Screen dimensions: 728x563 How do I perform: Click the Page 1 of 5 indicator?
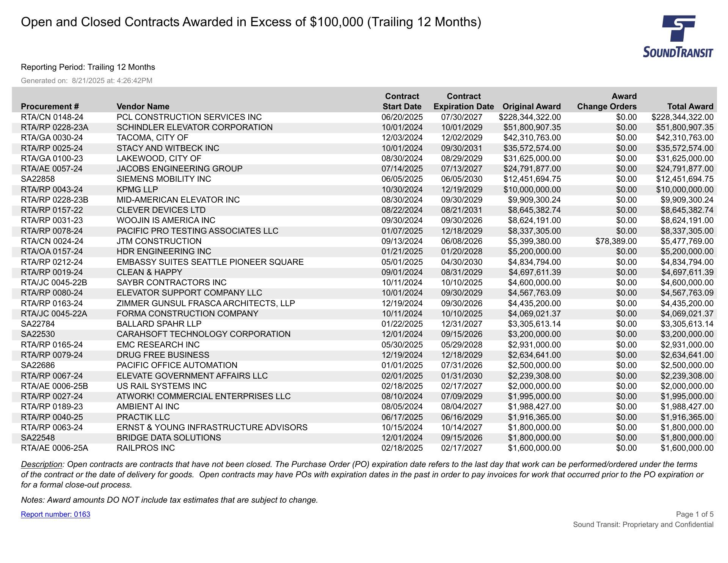pyautogui.click(x=694, y=514)
